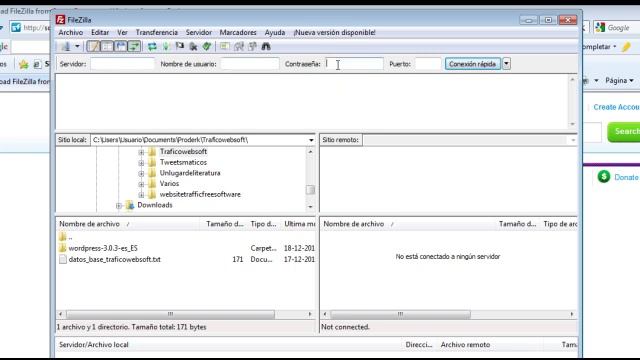640x360 pixels.
Task: Click Donate link in browser window
Action: [x=626, y=177]
